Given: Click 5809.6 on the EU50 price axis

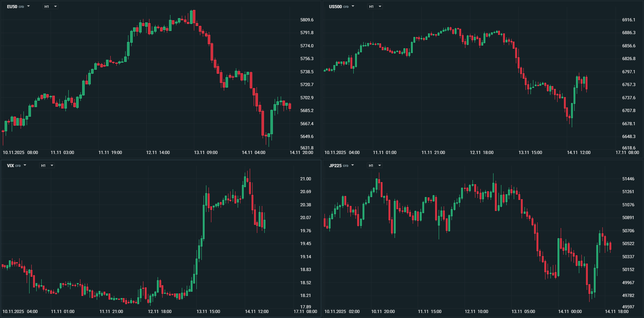Looking at the screenshot, I should (307, 20).
